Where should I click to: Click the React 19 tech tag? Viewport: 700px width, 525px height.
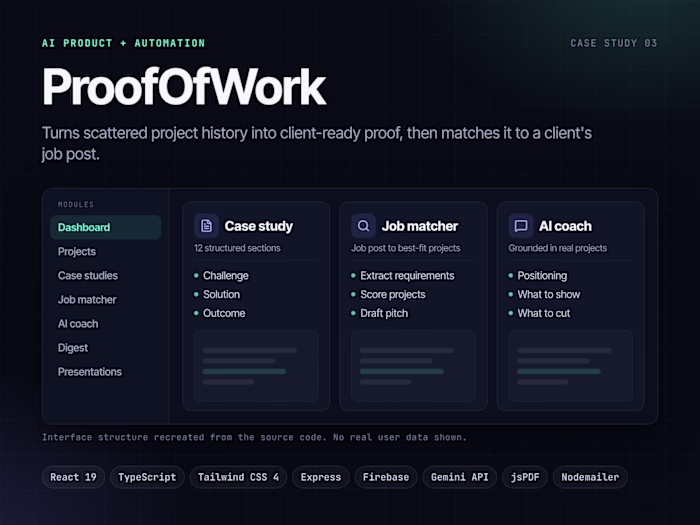point(73,477)
